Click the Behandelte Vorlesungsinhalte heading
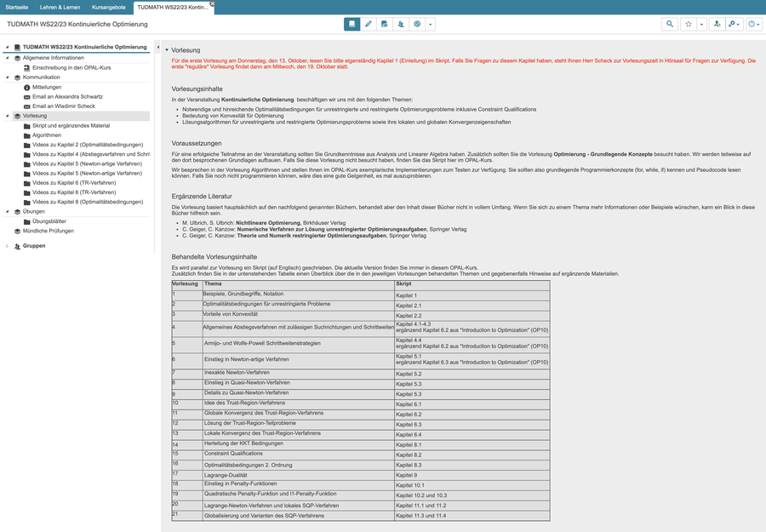The width and height of the screenshot is (766, 532). [214, 256]
